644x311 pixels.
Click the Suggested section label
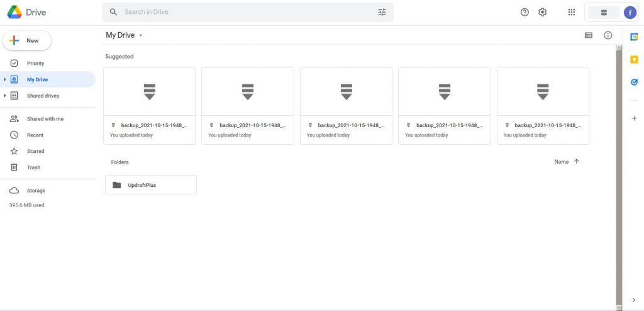(119, 57)
